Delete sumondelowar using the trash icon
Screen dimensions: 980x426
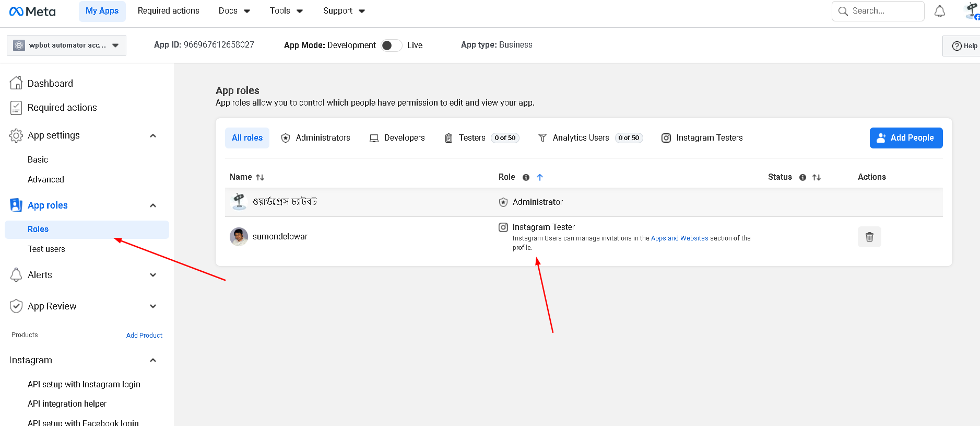coord(869,237)
